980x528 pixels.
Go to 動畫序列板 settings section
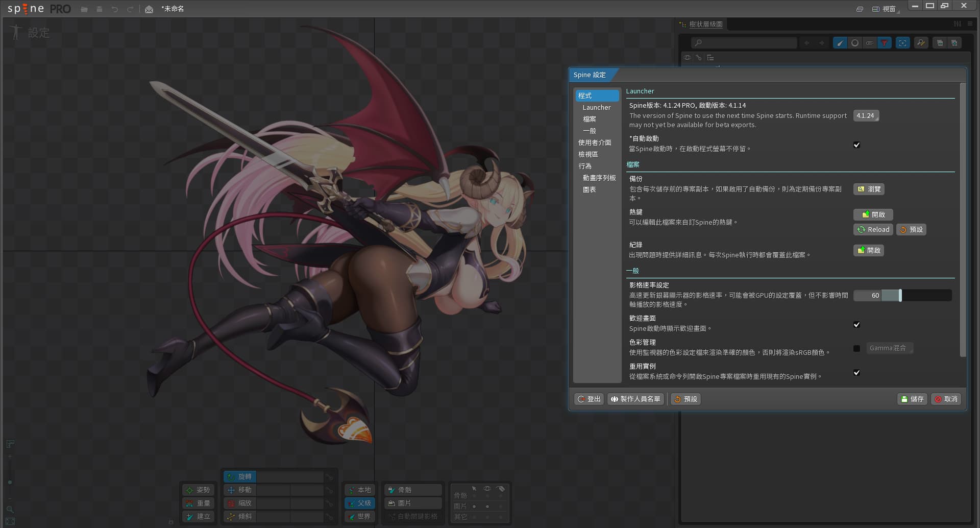point(599,178)
